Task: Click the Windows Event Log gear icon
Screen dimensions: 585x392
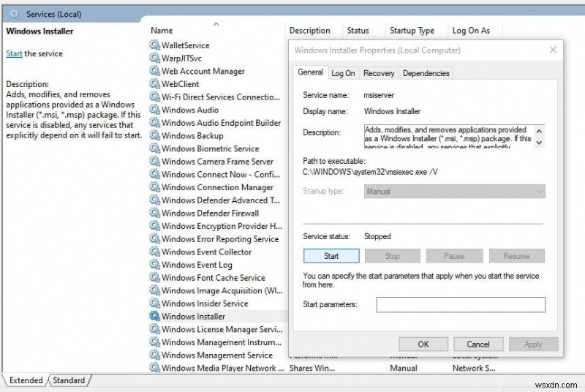Action: [x=154, y=265]
